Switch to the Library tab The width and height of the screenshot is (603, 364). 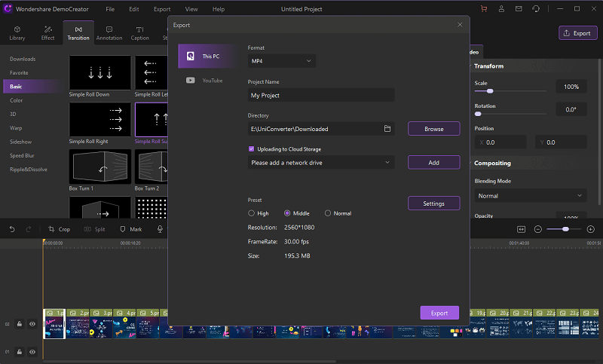(x=17, y=33)
